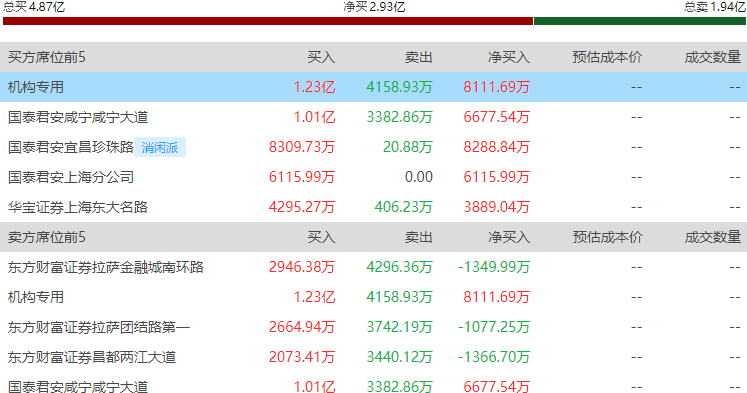Click the red total-buy progress bar
Screen dimensions: 747x393
[x=268, y=21]
